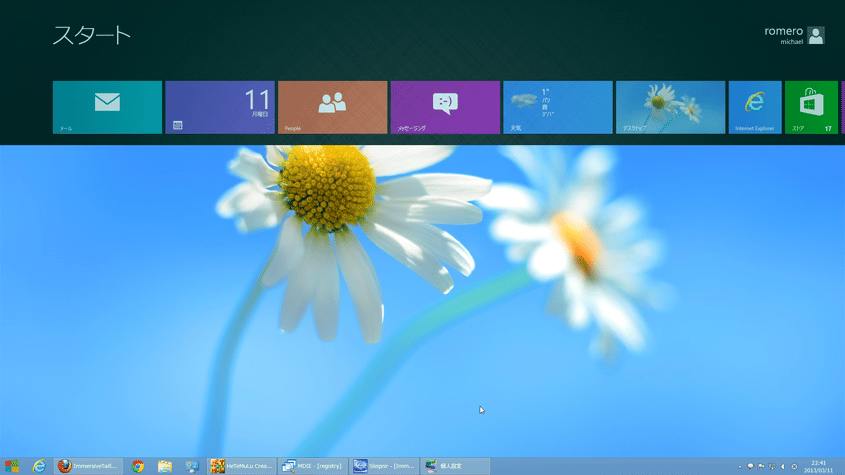
Task: Open the Calendar tile showing 11
Action: (x=220, y=107)
